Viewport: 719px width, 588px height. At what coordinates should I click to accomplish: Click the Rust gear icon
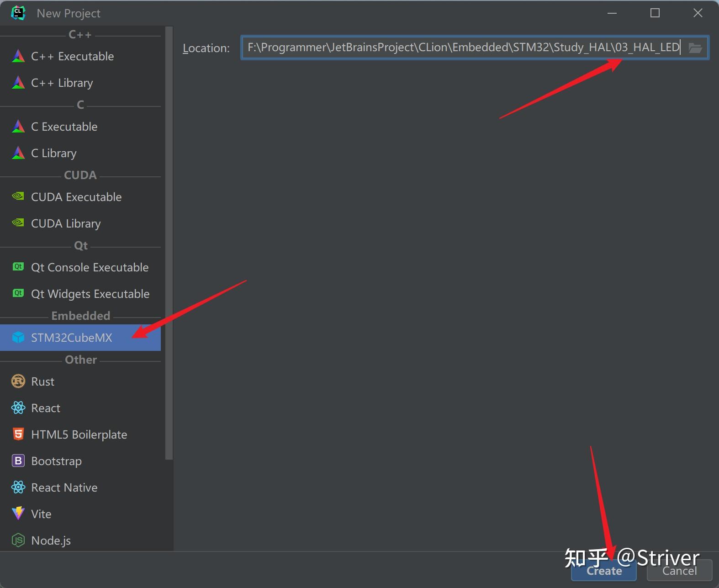pos(18,381)
